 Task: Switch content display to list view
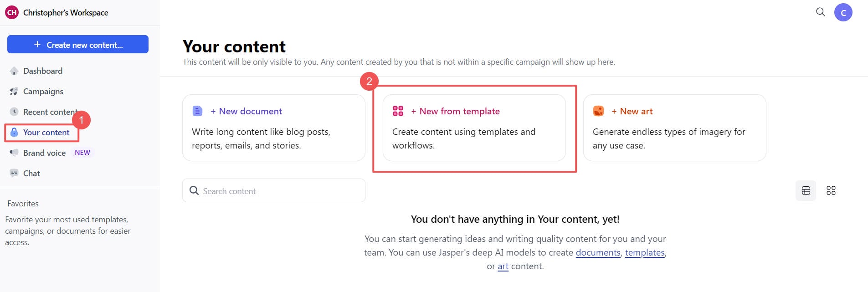[x=806, y=190]
